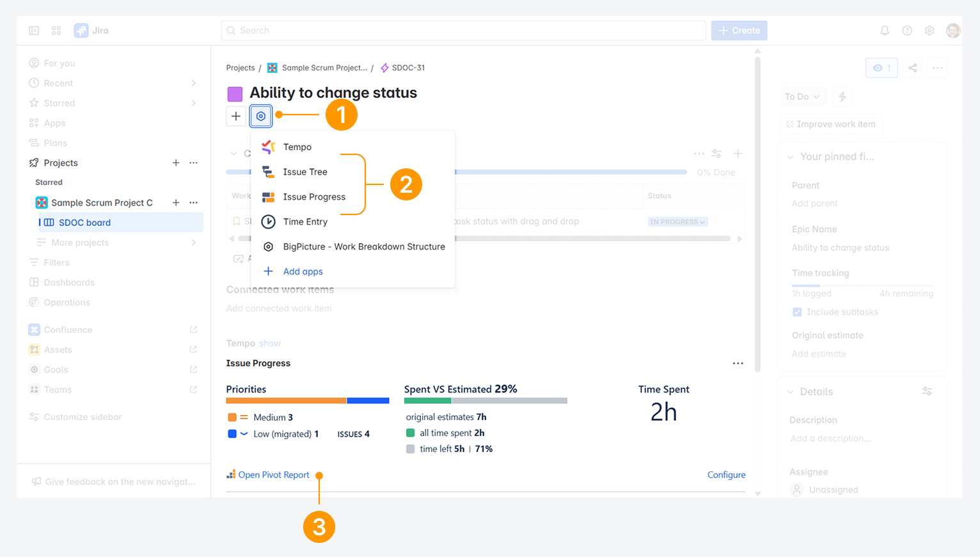Open the child issues filter sliders icon
Image resolution: width=980 pixels, height=557 pixels.
coord(717,154)
